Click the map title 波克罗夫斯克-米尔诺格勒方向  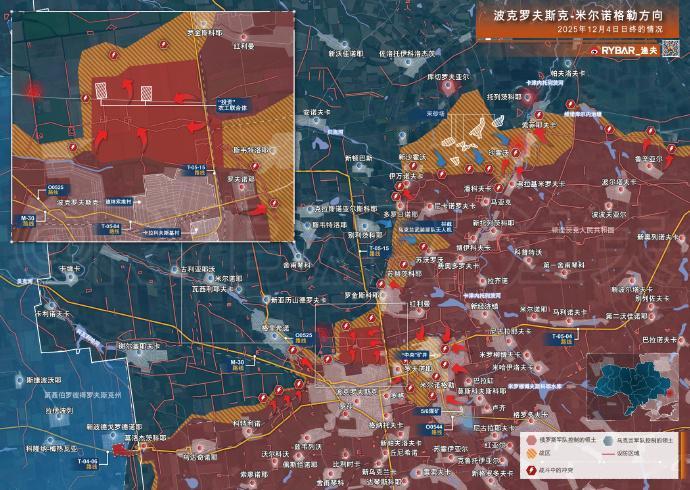[578, 16]
